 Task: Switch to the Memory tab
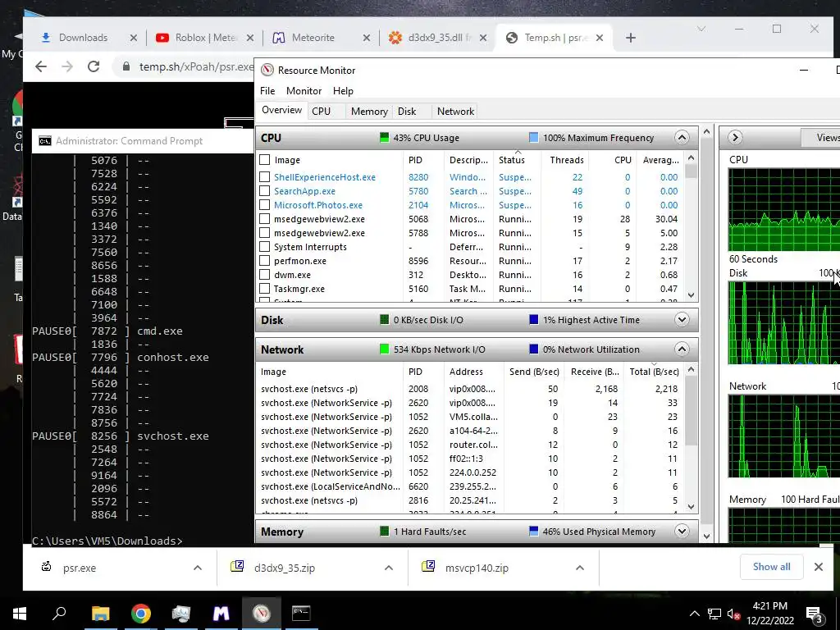[x=369, y=112]
